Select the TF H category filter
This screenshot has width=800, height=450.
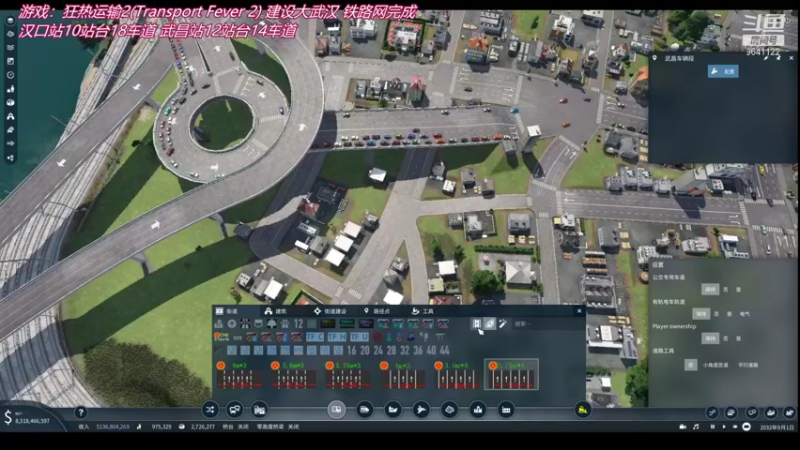click(x=337, y=337)
